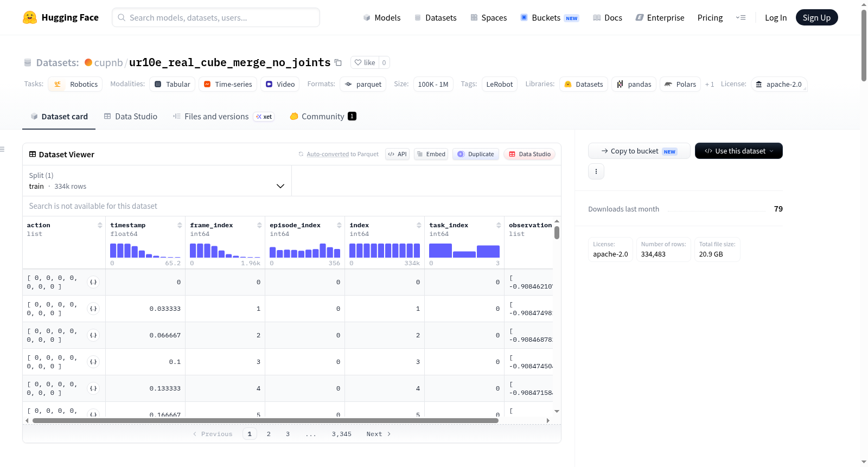
Task: Click the timestamp histogram chart
Action: tap(145, 251)
